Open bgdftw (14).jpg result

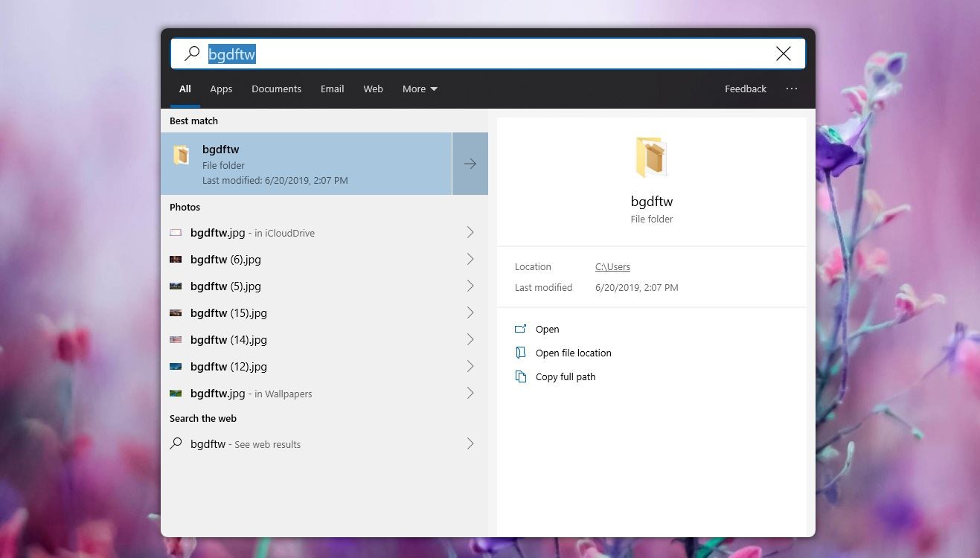click(306, 340)
